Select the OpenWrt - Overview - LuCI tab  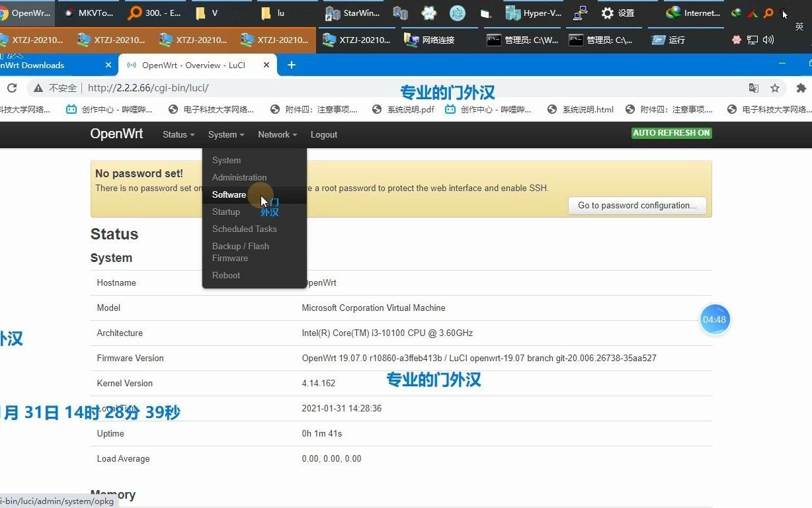pyautogui.click(x=198, y=65)
